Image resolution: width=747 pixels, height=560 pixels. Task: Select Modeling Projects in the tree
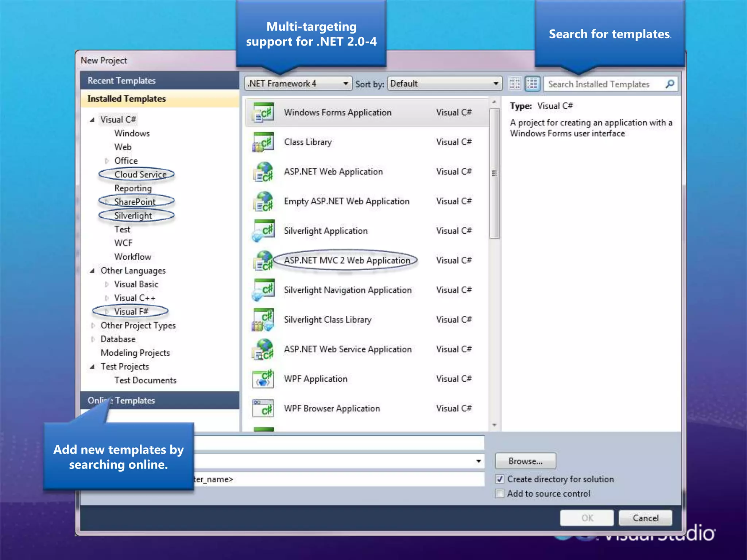pos(135,353)
